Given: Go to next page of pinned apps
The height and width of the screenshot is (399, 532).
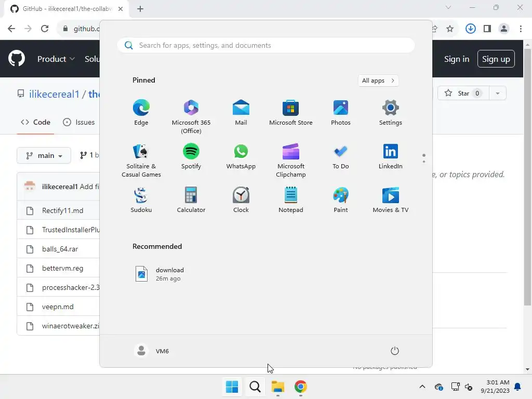Looking at the screenshot, I should pyautogui.click(x=424, y=162).
